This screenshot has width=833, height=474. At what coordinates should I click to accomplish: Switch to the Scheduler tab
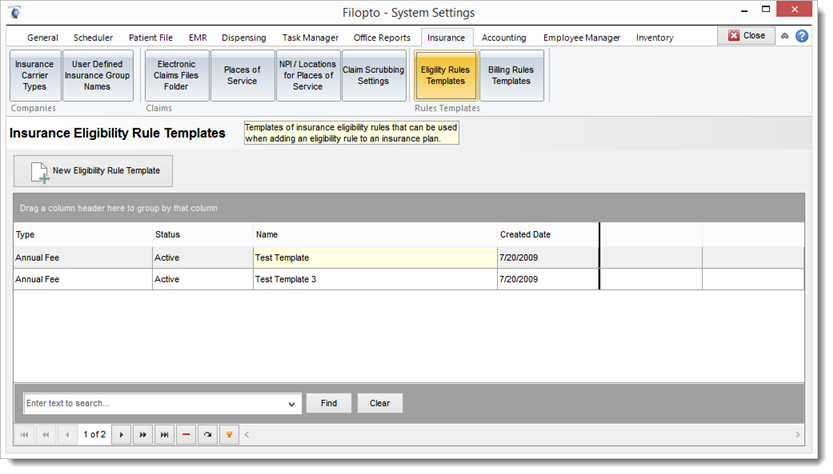click(x=93, y=38)
